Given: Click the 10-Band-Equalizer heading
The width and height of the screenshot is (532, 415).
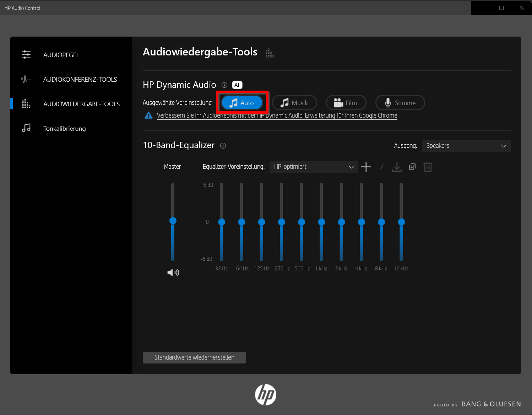Looking at the screenshot, I should 179,145.
